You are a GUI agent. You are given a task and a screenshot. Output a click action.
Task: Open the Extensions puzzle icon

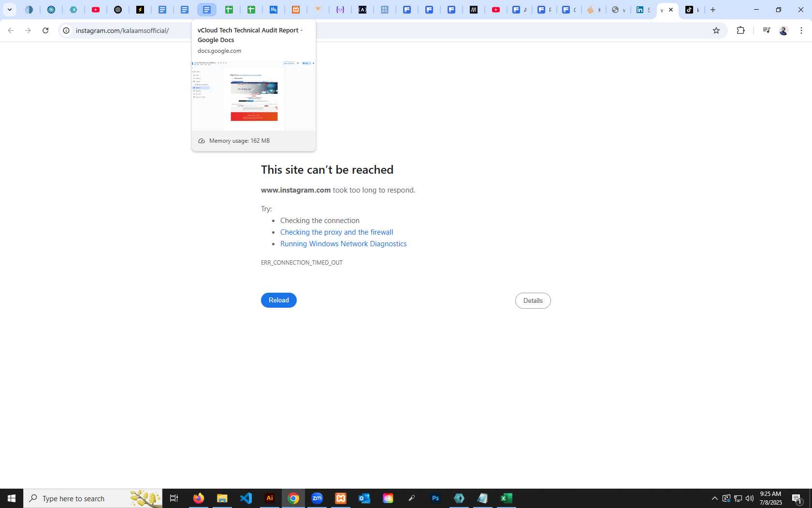click(x=740, y=30)
